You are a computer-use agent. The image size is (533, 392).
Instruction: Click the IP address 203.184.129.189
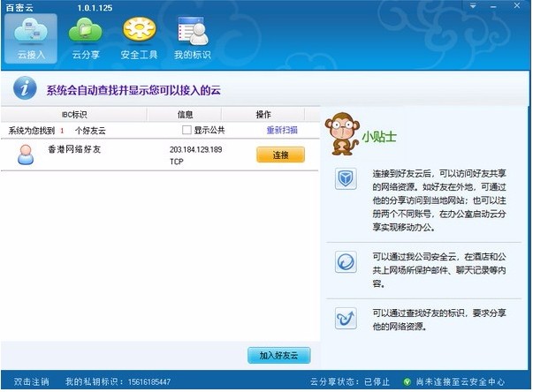(196, 149)
